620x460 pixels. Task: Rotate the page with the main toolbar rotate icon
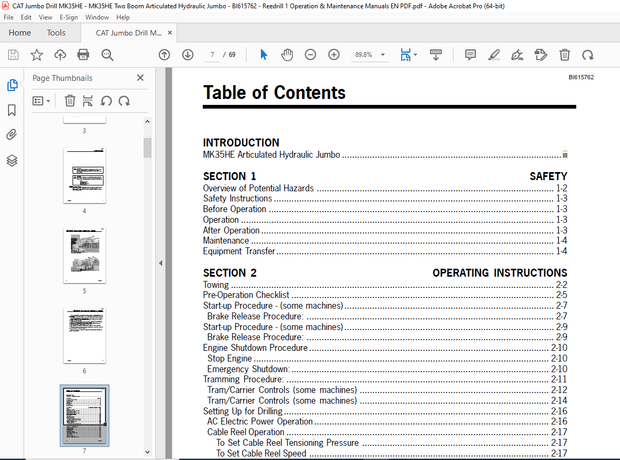click(588, 55)
